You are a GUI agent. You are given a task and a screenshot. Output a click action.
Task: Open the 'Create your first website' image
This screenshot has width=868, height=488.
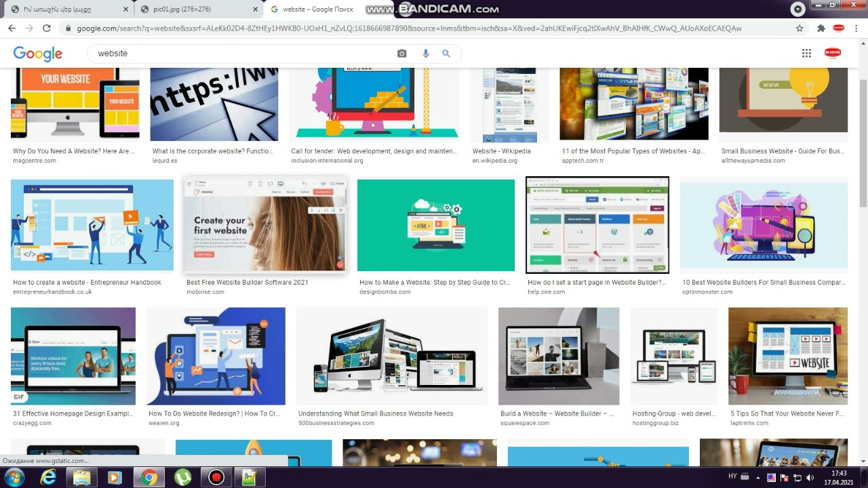pyautogui.click(x=266, y=225)
